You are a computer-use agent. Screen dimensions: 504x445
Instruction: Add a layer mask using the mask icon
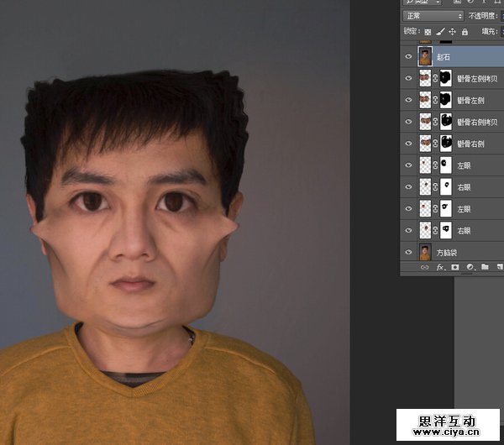point(454,267)
